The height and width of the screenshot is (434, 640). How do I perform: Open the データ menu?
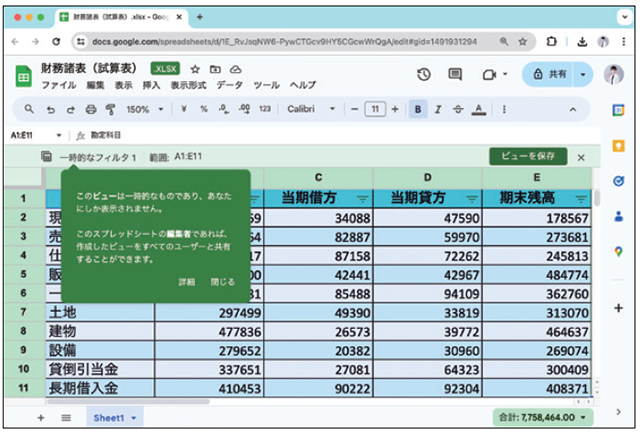click(230, 85)
